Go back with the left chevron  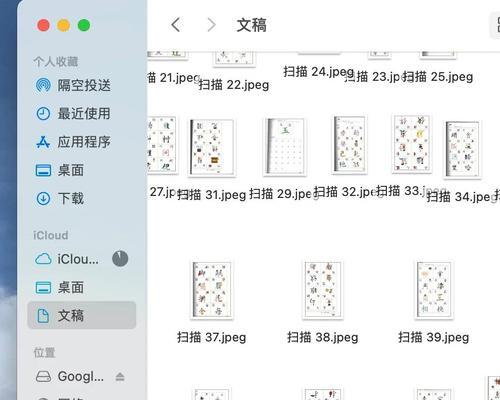176,25
